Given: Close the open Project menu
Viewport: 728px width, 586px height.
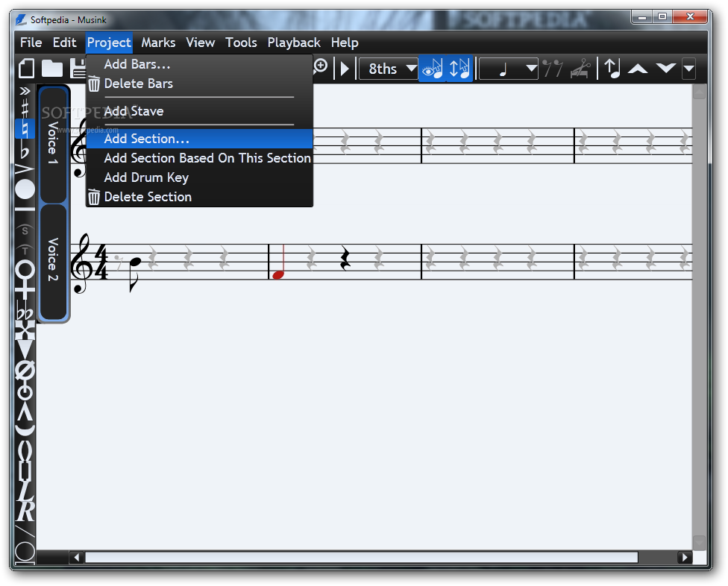Looking at the screenshot, I should (109, 42).
